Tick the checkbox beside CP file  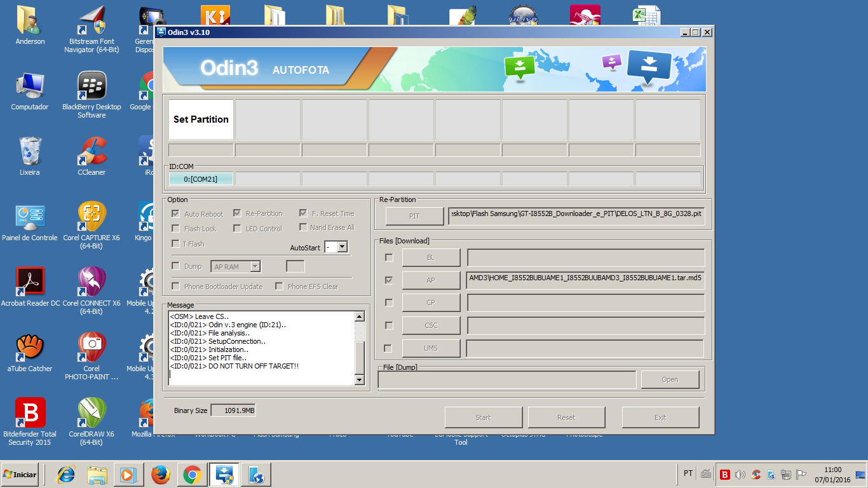pos(389,302)
